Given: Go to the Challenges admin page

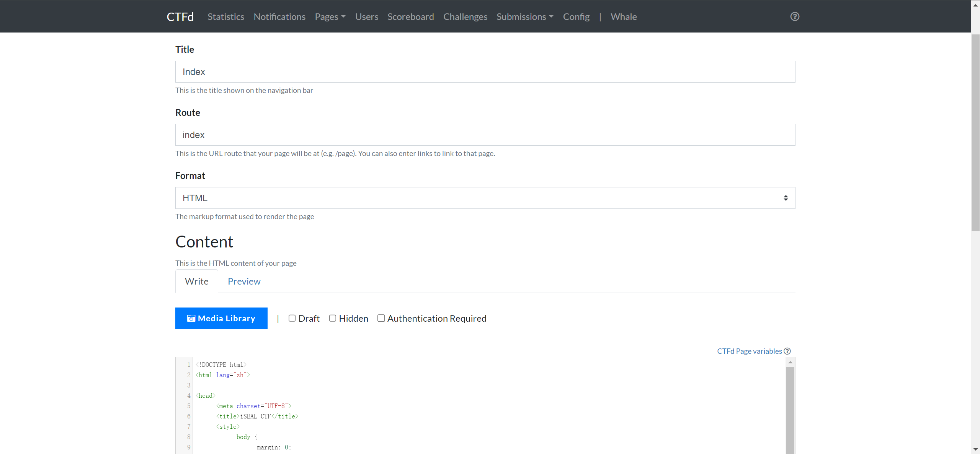Looking at the screenshot, I should [x=465, y=16].
